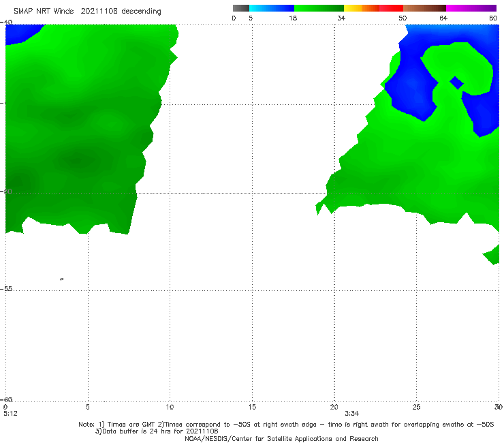Click the blue low-wind patch in the top-left corner
The image size is (504, 443).
click(21, 33)
